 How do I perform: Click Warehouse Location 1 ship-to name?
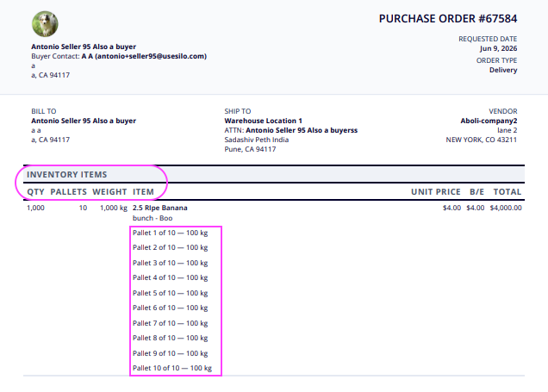tap(263, 121)
